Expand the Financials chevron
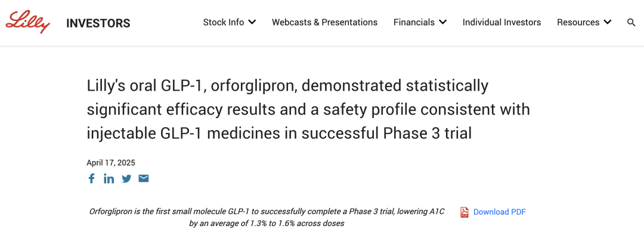 pos(442,22)
